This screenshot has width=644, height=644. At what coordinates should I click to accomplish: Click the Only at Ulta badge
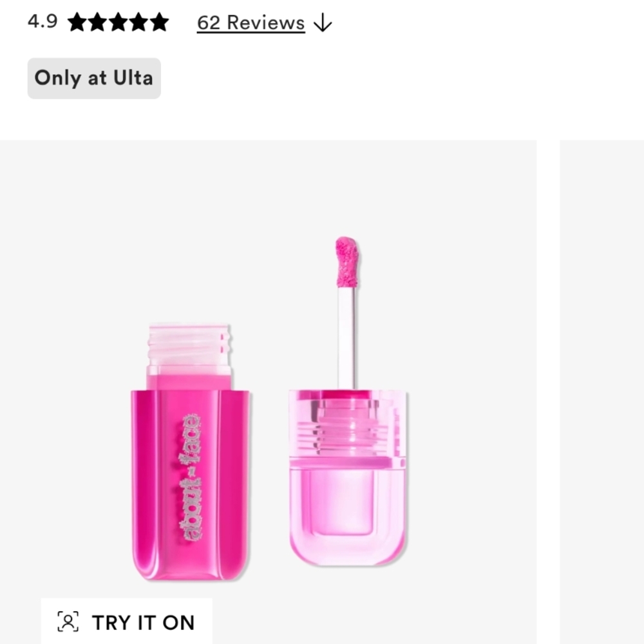[x=93, y=78]
